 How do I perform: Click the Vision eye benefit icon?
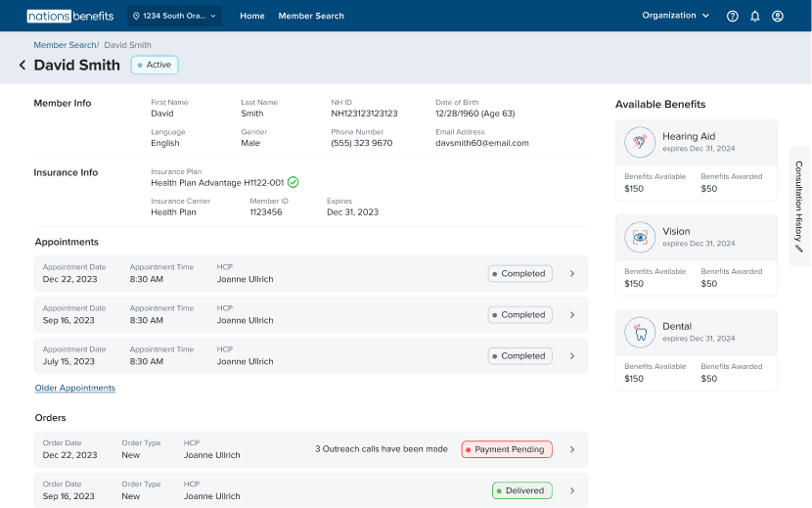pos(640,237)
